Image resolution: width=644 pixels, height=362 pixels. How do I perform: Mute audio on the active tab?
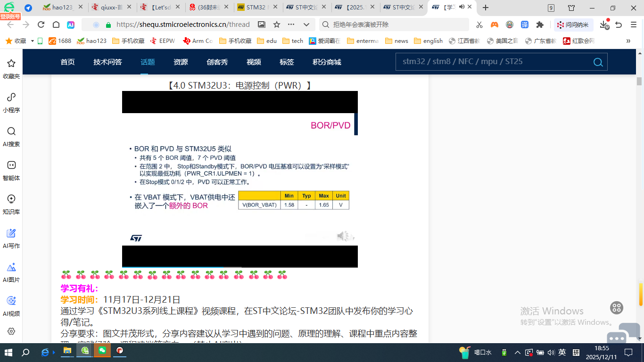462,7
